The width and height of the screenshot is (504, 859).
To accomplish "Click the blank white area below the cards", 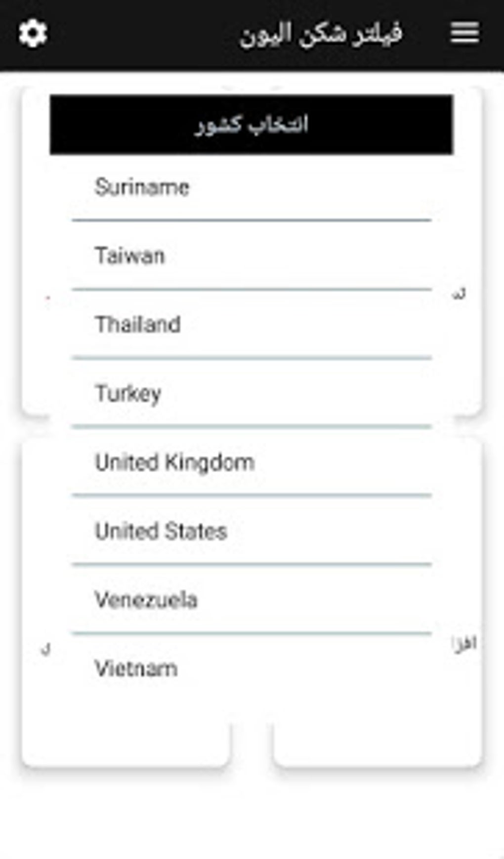I will click(252, 816).
